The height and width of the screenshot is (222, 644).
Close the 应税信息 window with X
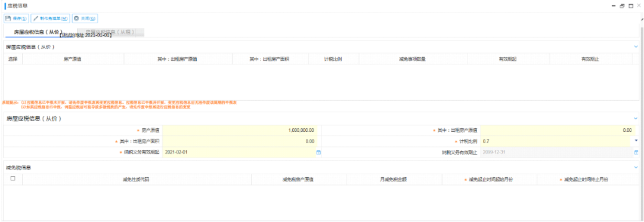pyautogui.click(x=638, y=5)
